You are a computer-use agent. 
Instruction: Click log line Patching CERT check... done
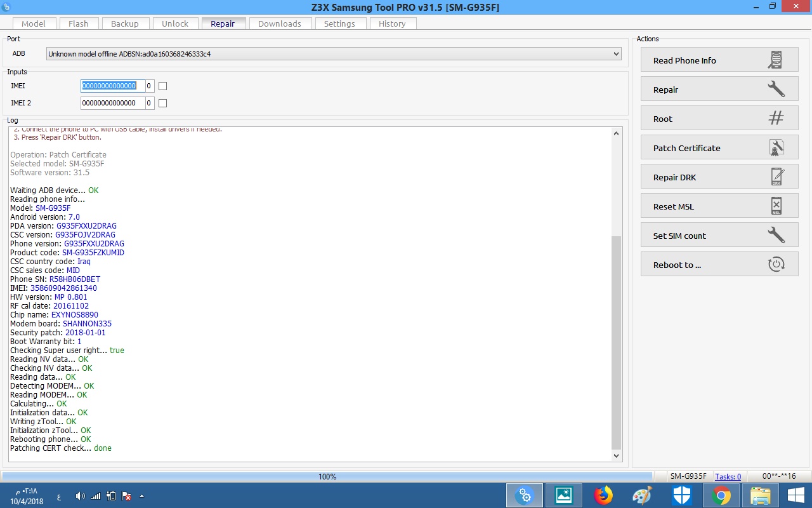coord(61,448)
